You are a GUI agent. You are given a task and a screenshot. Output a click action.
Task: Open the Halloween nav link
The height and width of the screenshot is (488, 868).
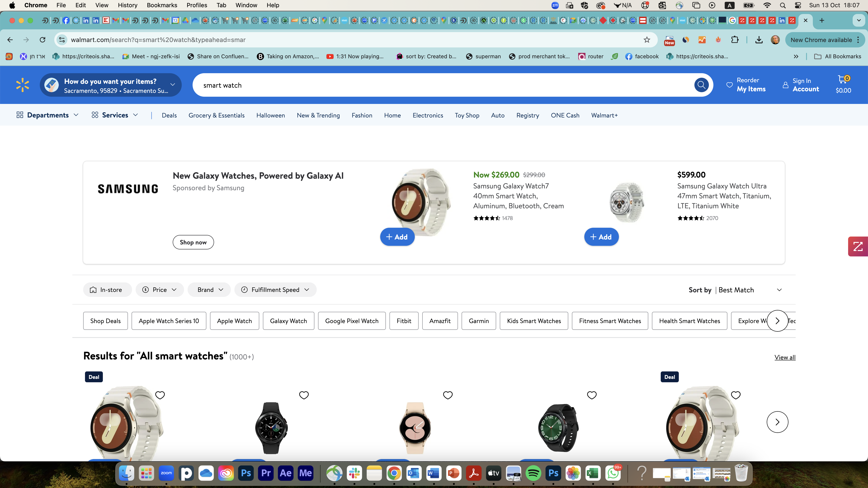pyautogui.click(x=271, y=115)
